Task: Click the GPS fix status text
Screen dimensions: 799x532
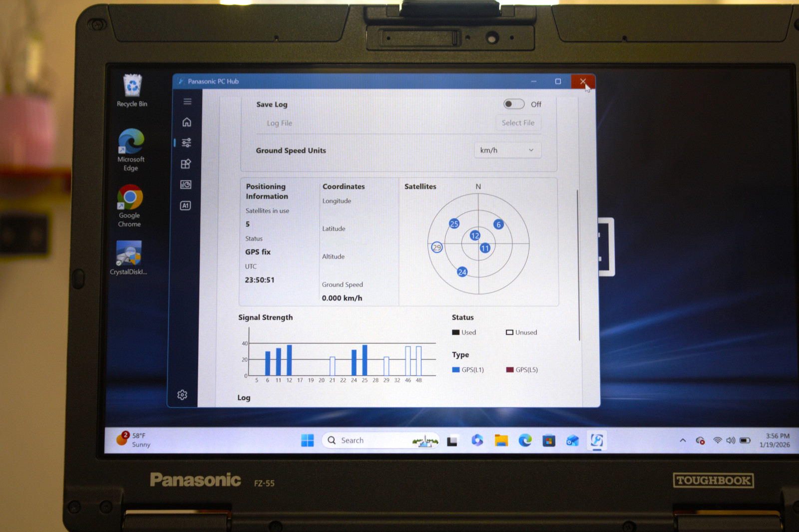Action: click(258, 252)
